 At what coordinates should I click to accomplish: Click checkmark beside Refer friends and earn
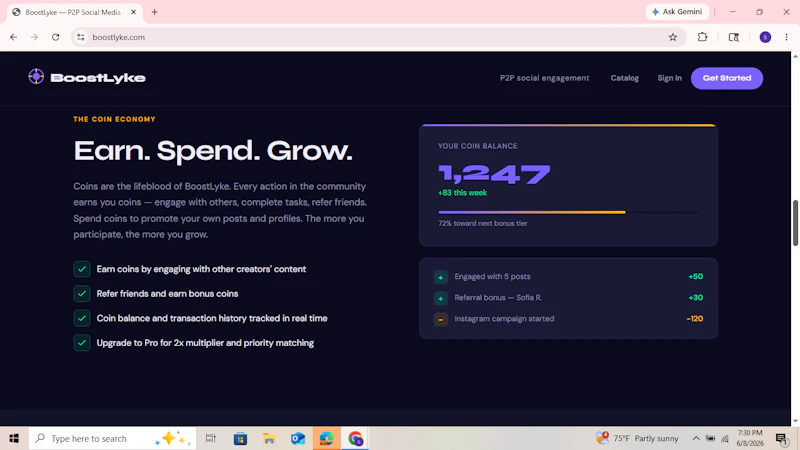point(82,293)
